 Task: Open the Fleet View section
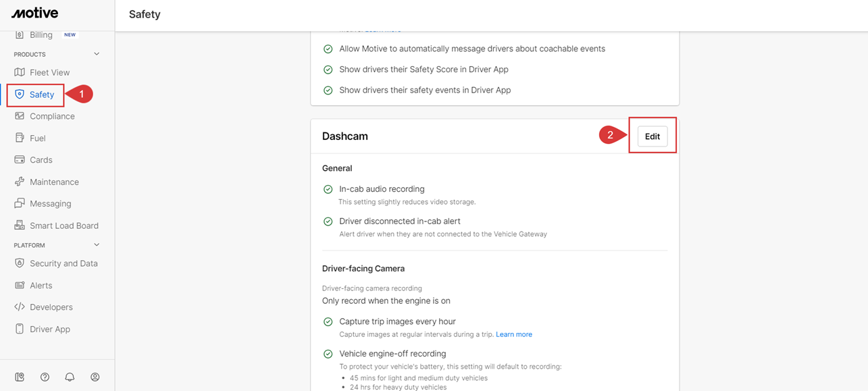pos(51,72)
